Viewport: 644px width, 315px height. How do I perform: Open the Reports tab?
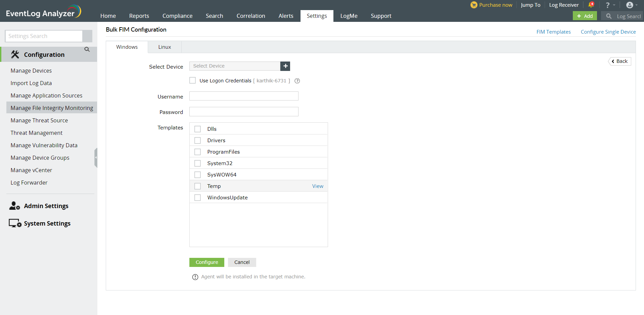tap(139, 16)
